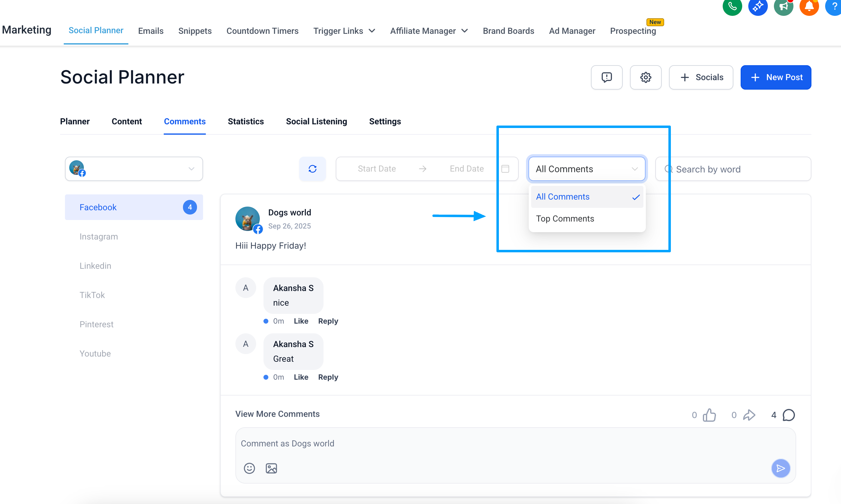
Task: Click the New Post button
Action: click(775, 77)
